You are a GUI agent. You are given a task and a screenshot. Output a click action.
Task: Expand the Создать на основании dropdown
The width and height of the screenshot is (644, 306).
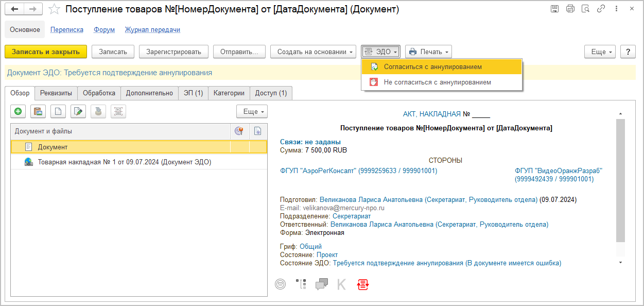313,52
